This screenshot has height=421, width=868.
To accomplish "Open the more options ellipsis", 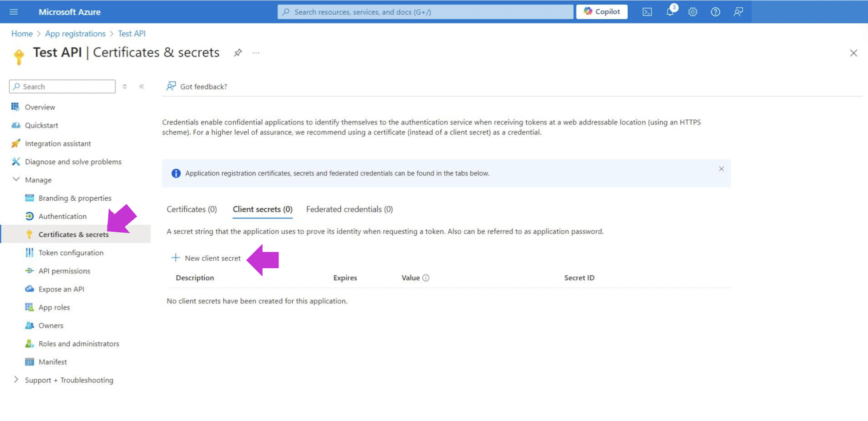I will [x=256, y=53].
